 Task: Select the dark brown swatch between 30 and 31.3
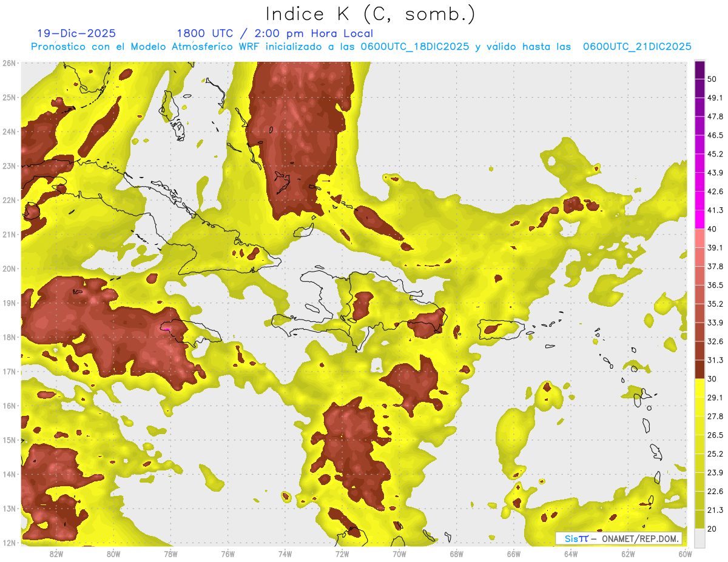(699, 370)
